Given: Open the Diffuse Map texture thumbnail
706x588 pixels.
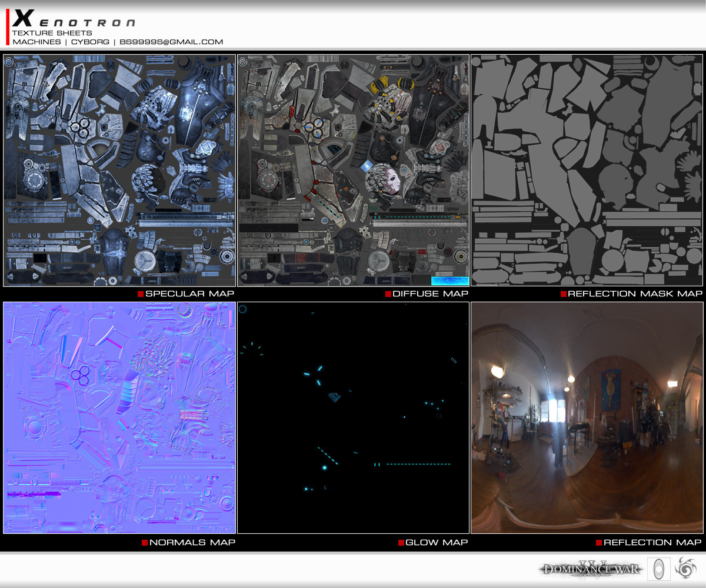Looking at the screenshot, I should coord(354,171).
